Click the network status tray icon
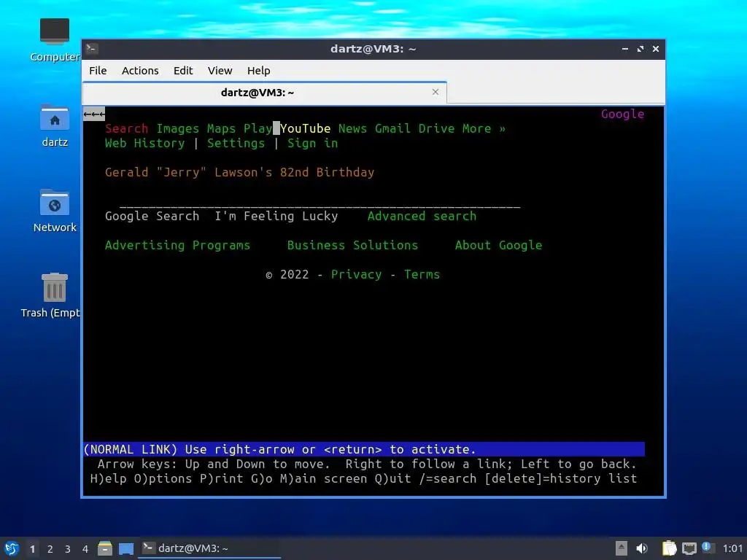This screenshot has height=560, width=747. pos(689,548)
